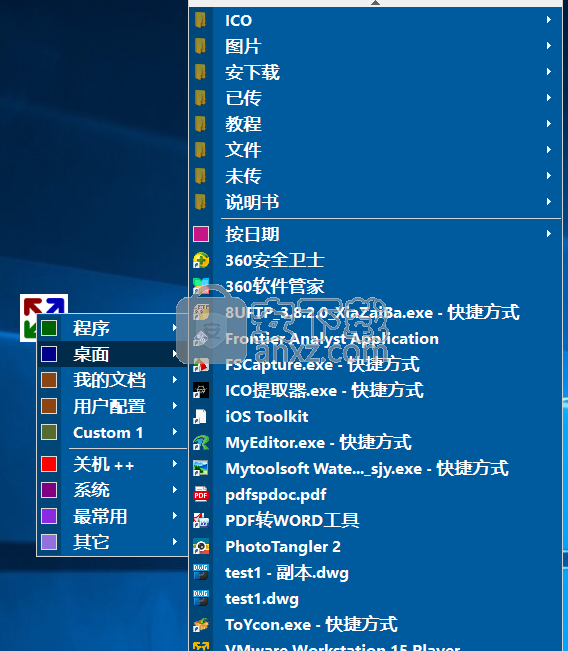Click the test1 - 副本.dwg DWG icon

[x=201, y=573]
